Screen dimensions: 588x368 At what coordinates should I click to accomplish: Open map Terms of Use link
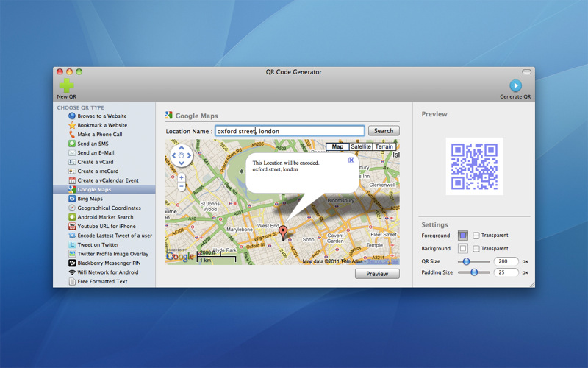point(383,261)
